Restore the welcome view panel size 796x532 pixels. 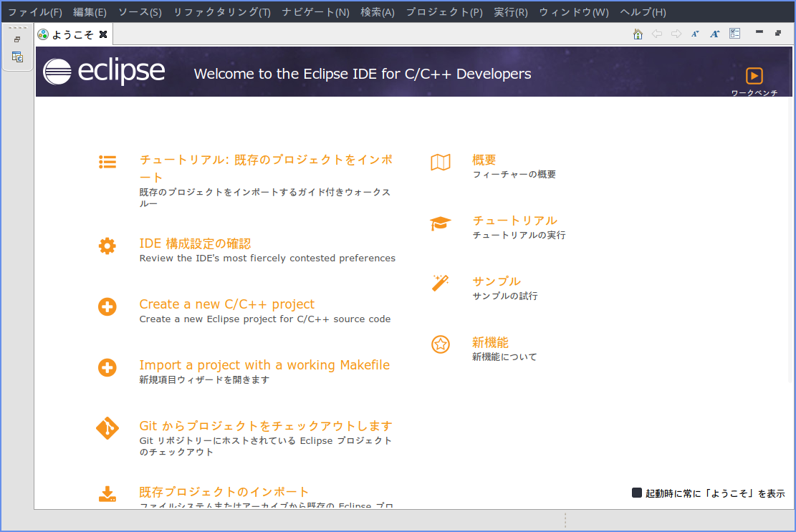(777, 33)
